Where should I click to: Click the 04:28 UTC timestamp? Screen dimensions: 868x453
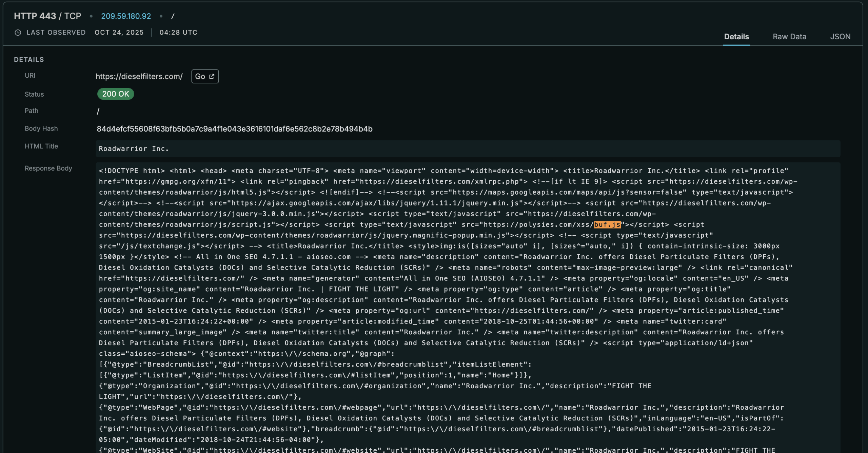click(178, 33)
